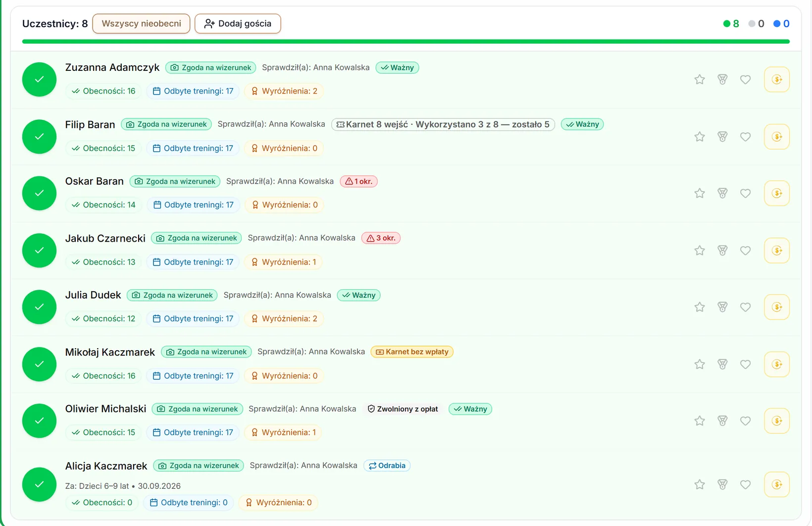This screenshot has height=526, width=812.
Task: Add payment for Jakub Czarnecki
Action: 777,251
